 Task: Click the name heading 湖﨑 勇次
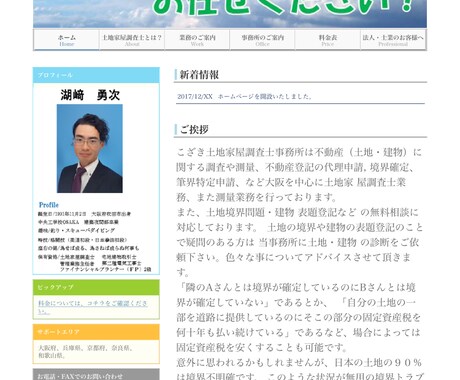coord(90,95)
